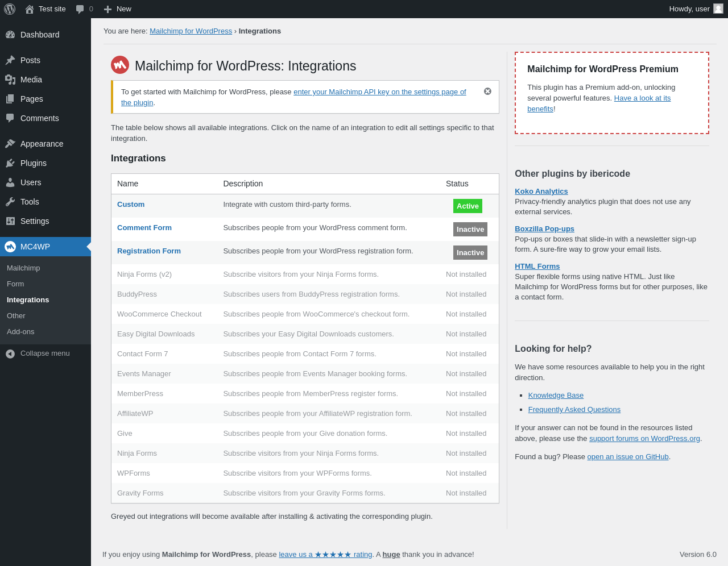Click the Version 6.0 footer text
Screen dimensions: 728x566
698,555
